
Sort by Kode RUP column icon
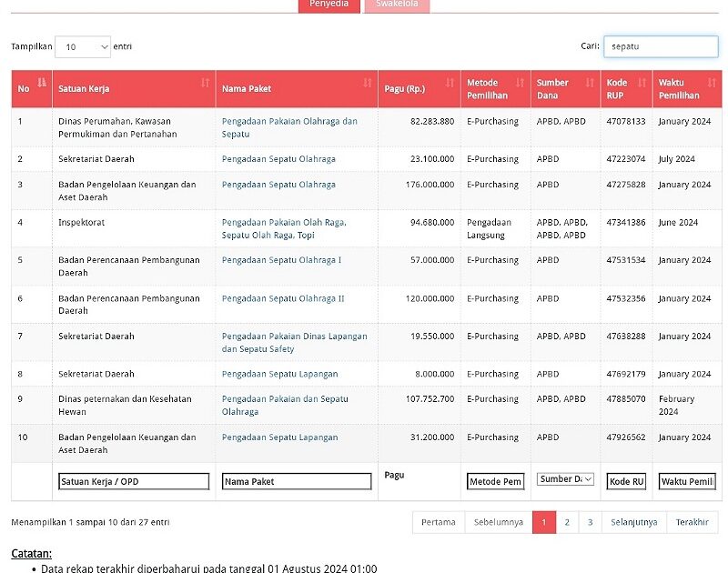[642, 83]
